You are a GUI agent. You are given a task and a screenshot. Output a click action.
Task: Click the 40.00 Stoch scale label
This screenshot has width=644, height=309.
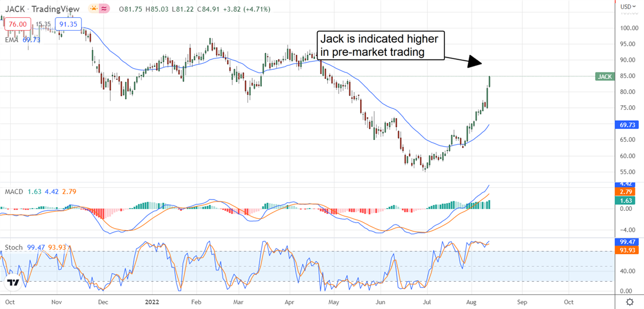pos(627,271)
